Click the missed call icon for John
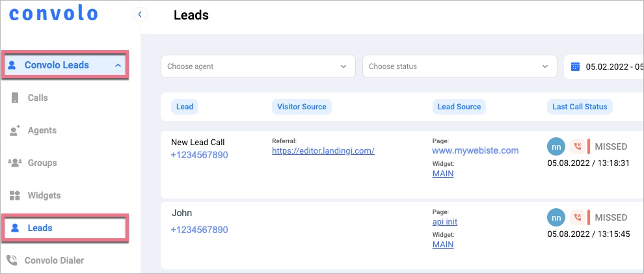The width and height of the screenshot is (644, 274). 576,217
